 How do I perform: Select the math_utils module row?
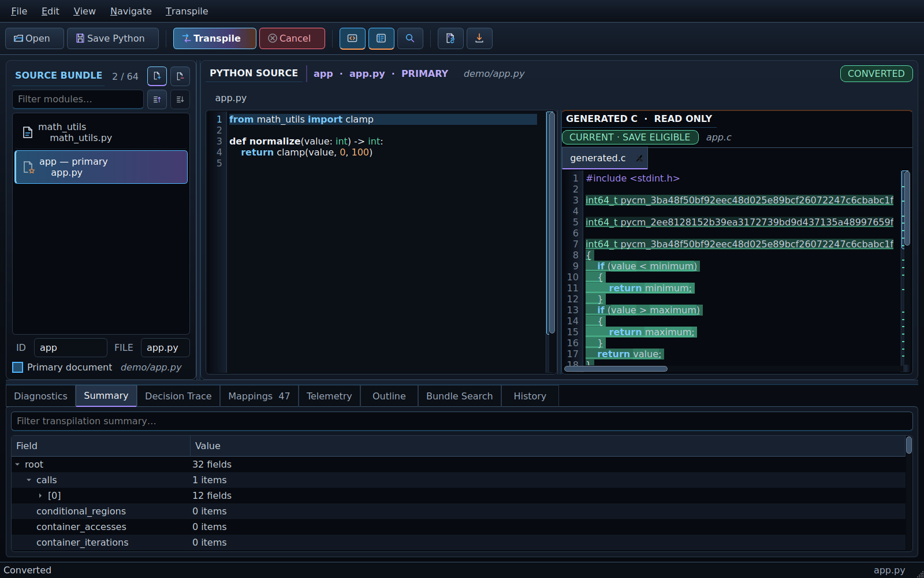pyautogui.click(x=101, y=132)
